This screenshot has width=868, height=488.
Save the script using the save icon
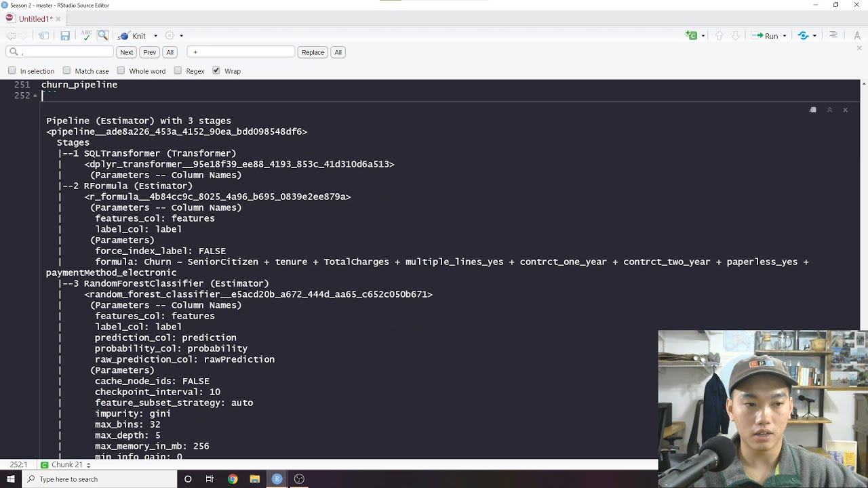click(x=66, y=35)
